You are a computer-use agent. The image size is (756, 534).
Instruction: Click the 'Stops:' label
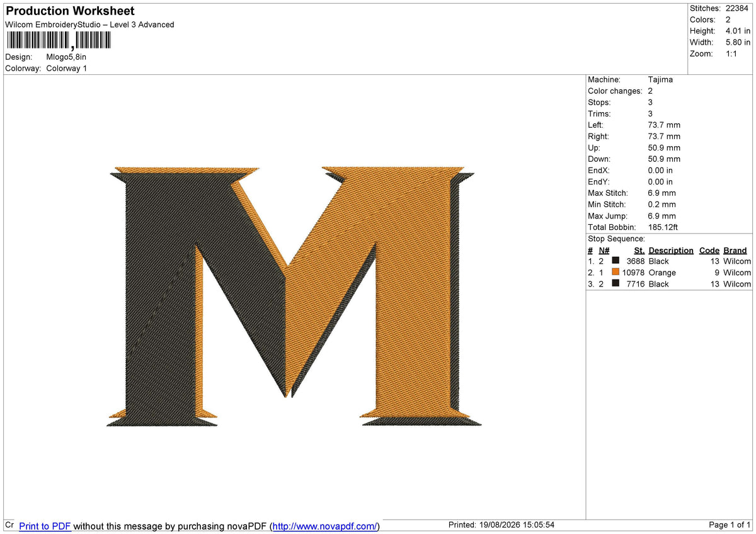click(598, 102)
